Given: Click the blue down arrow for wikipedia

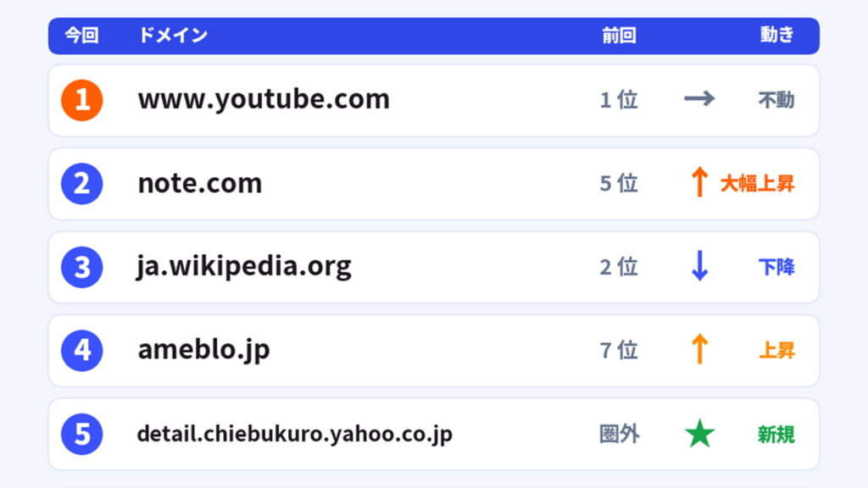Looking at the screenshot, I should 699,265.
